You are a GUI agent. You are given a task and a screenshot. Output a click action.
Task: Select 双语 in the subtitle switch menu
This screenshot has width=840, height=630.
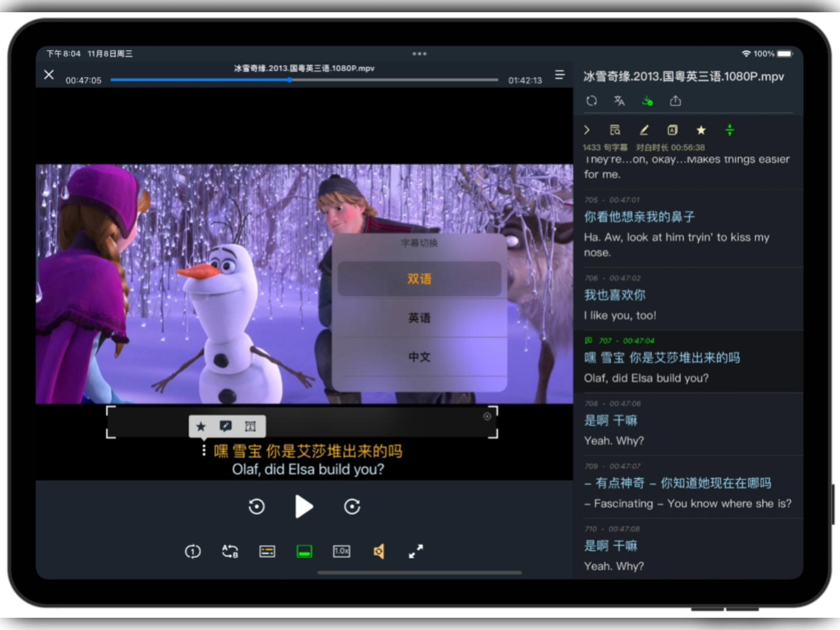pos(419,279)
